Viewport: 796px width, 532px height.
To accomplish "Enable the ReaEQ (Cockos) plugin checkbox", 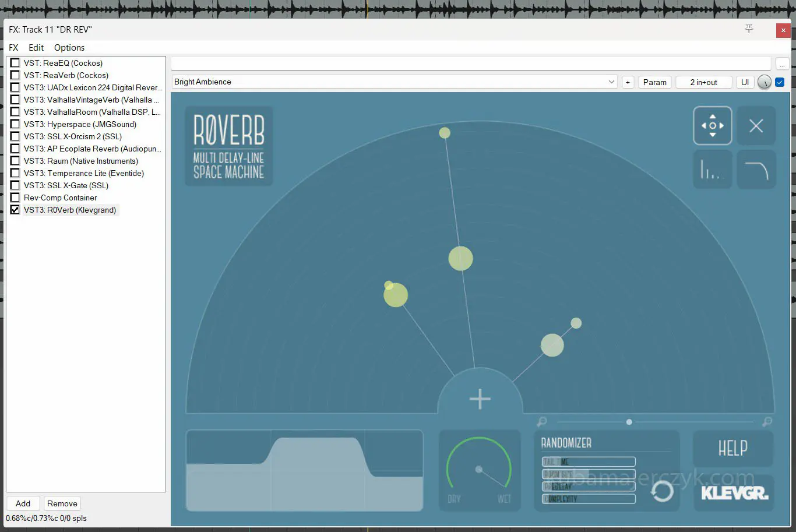I will (x=15, y=63).
